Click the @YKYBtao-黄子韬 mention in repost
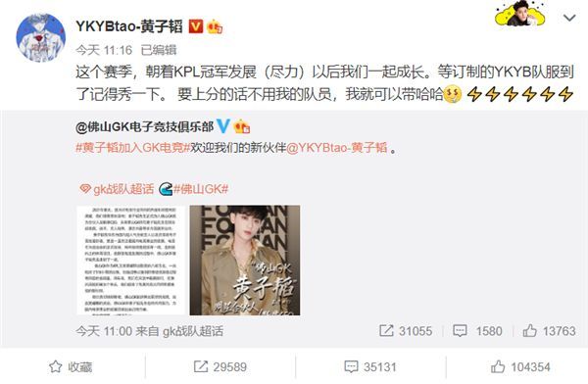588x384 pixels. (x=337, y=147)
